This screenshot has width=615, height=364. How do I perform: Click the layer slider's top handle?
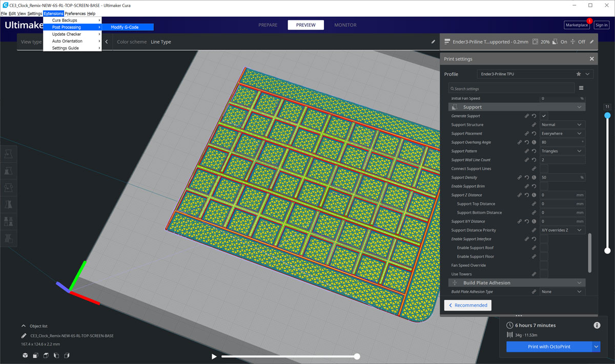tap(607, 116)
